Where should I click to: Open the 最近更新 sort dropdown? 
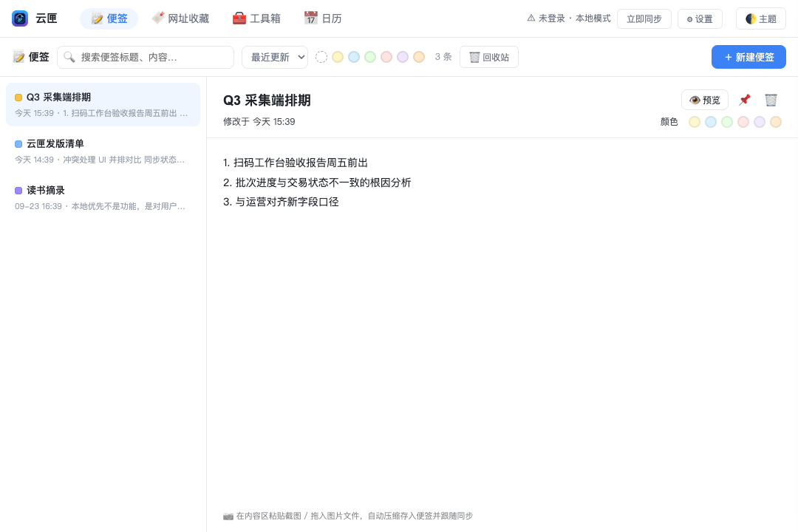[275, 57]
